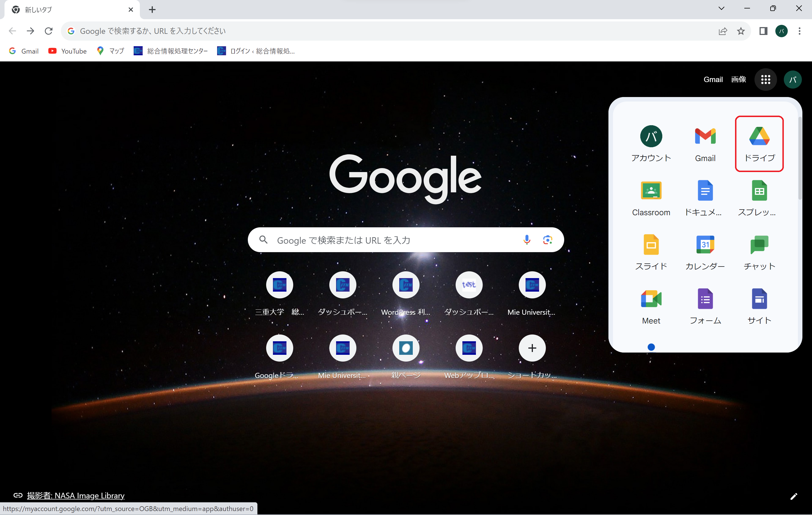This screenshot has width=812, height=515.
Task: Open the Webアップロ... shortcut
Action: tap(469, 357)
